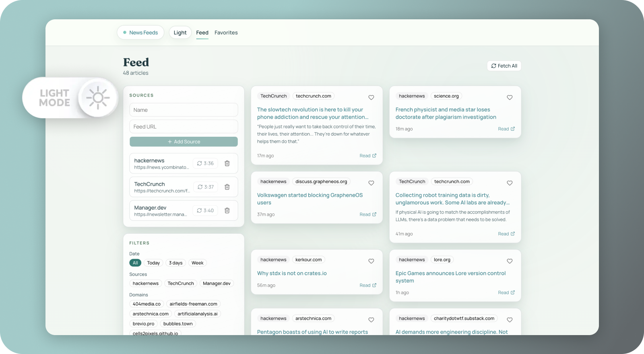The height and width of the screenshot is (354, 644).
Task: Open the slowtech revolution article title
Action: pos(313,113)
